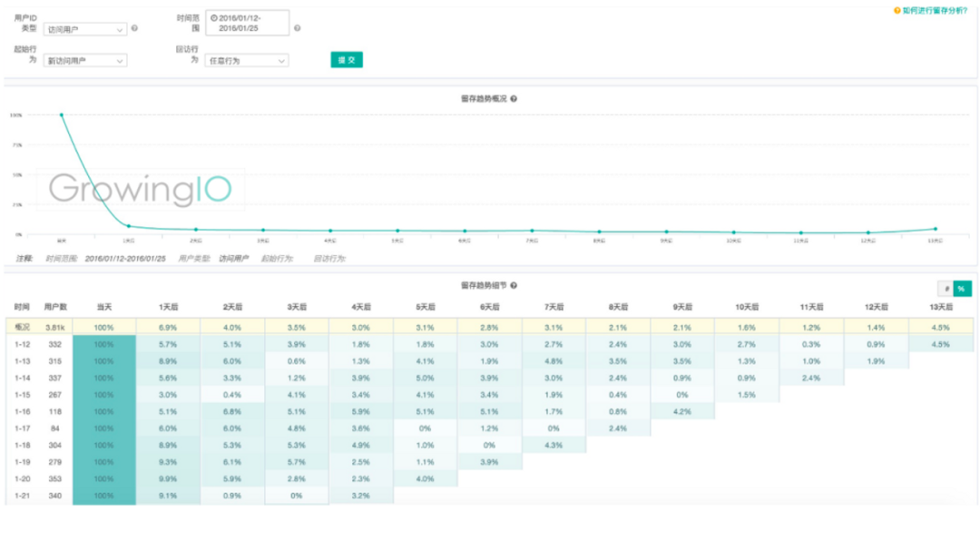Image resolution: width=980 pixels, height=542 pixels.
Task: Click the 3.2% cell in 1-21 row
Action: coord(361,496)
